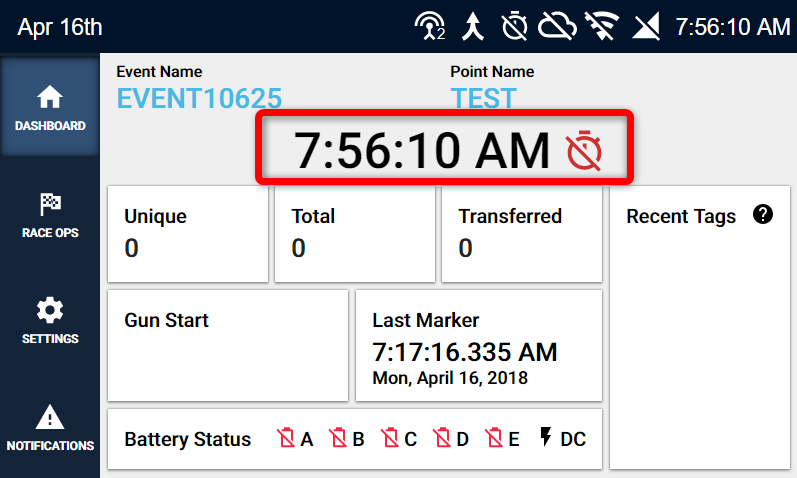Screen dimensions: 797x478
Task: Click the Recent Tags help question mark
Action: pyautogui.click(x=763, y=215)
